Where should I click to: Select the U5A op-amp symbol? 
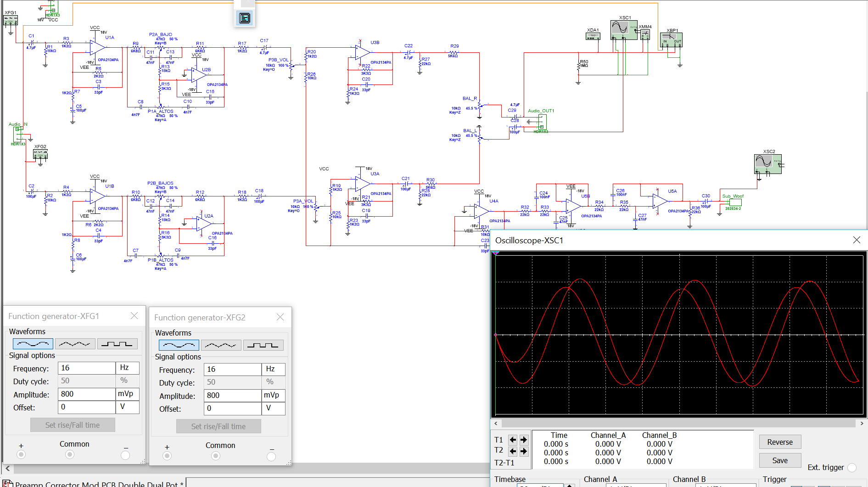coord(660,201)
